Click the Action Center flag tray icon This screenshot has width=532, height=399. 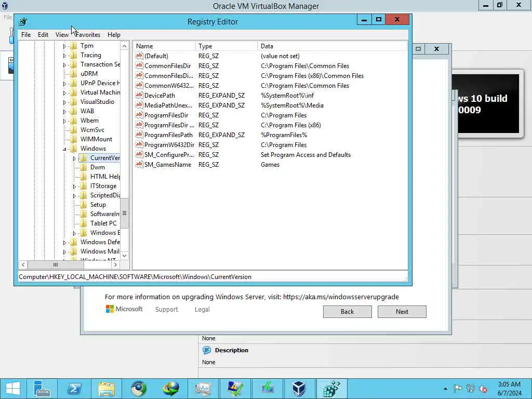458,389
